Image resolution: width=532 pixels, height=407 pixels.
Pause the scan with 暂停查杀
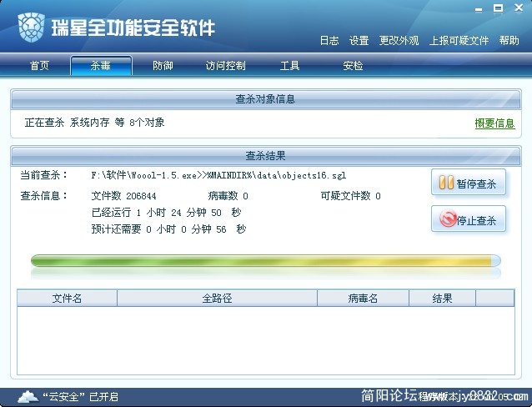coord(469,183)
